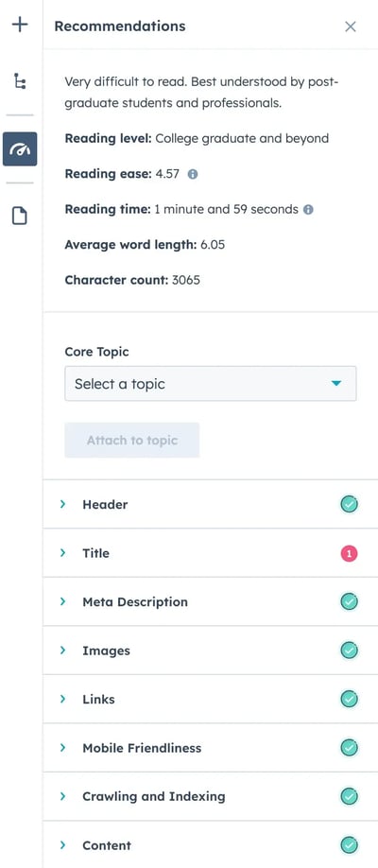Image resolution: width=378 pixels, height=868 pixels.
Task: Click the Header green check status icon
Action: pyautogui.click(x=350, y=504)
